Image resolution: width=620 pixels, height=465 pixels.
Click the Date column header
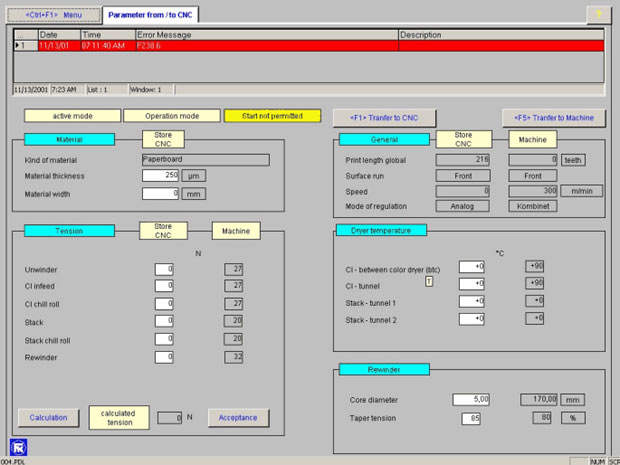59,35
